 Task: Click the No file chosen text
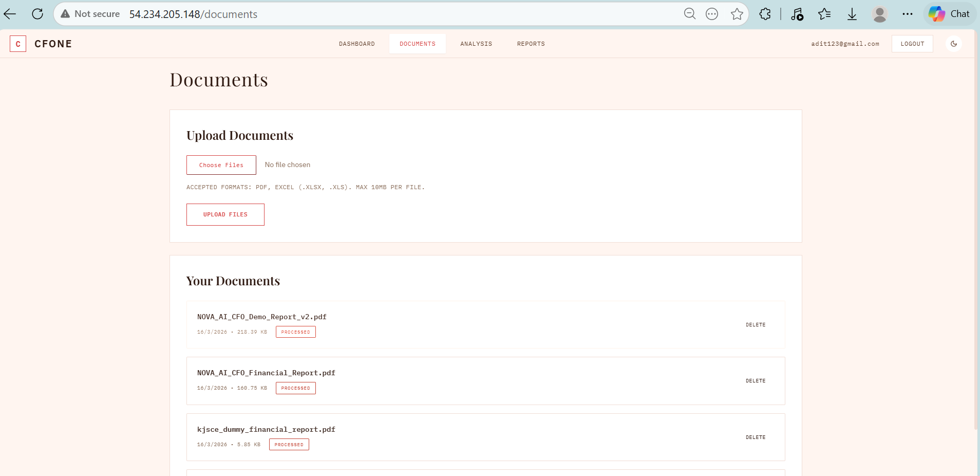click(x=288, y=164)
